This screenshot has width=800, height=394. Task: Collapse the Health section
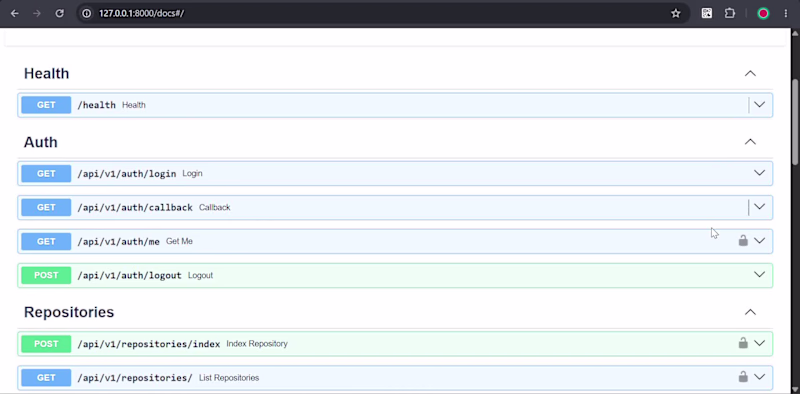tap(750, 73)
